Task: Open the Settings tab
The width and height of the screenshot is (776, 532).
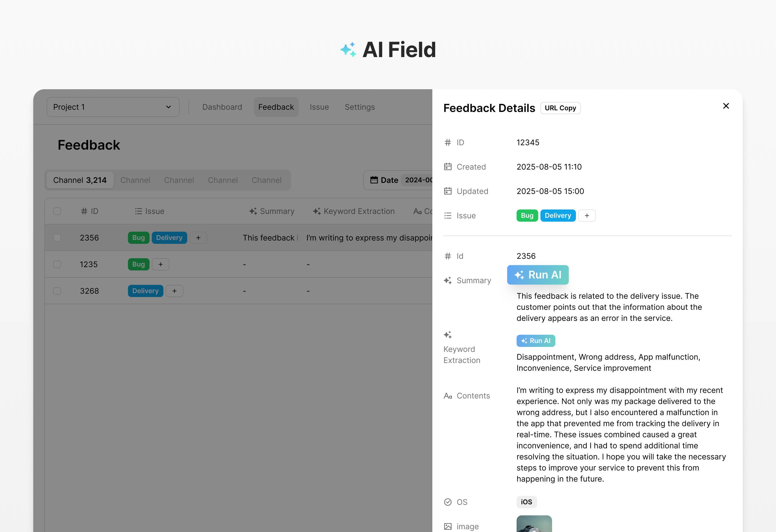Action: pyautogui.click(x=360, y=107)
